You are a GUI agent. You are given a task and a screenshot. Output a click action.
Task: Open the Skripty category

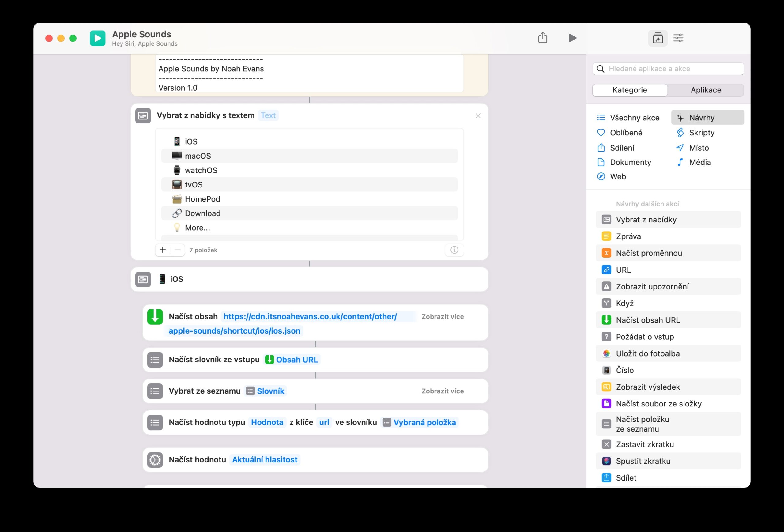(x=701, y=133)
